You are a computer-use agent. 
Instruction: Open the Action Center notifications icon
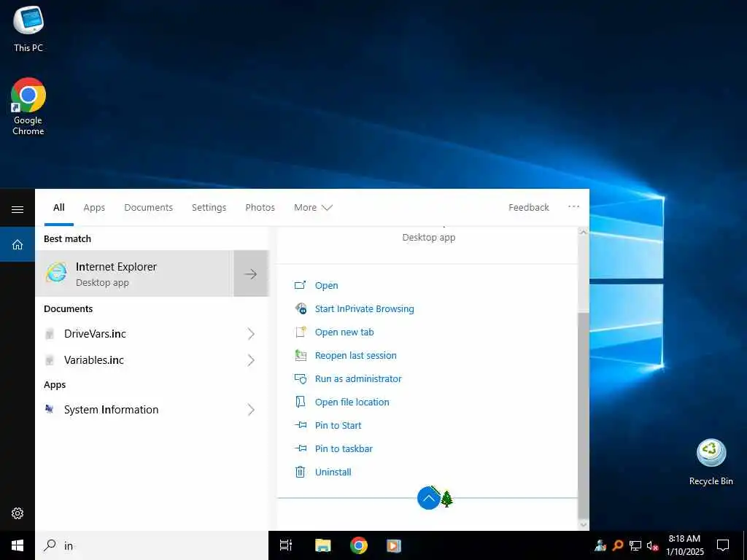[x=723, y=545]
